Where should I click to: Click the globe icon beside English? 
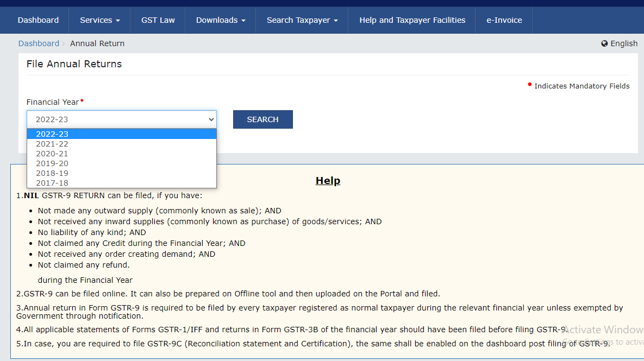(x=604, y=43)
